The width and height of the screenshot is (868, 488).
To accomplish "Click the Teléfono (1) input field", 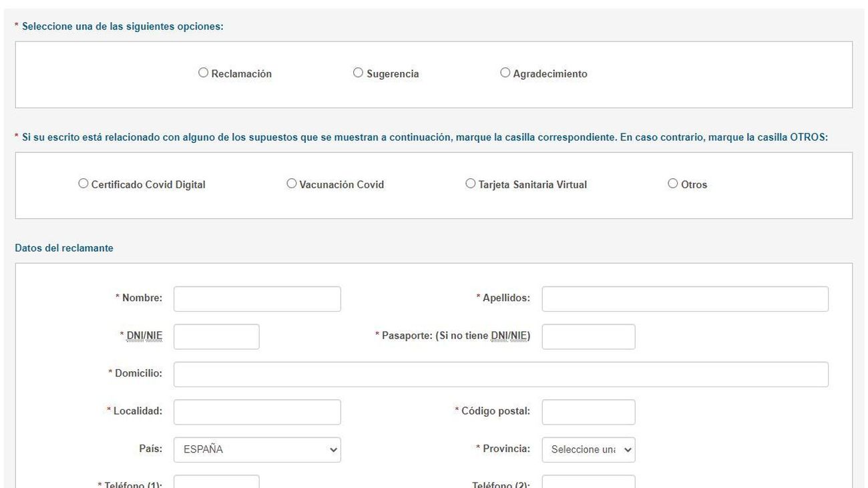I will pyautogui.click(x=216, y=482).
